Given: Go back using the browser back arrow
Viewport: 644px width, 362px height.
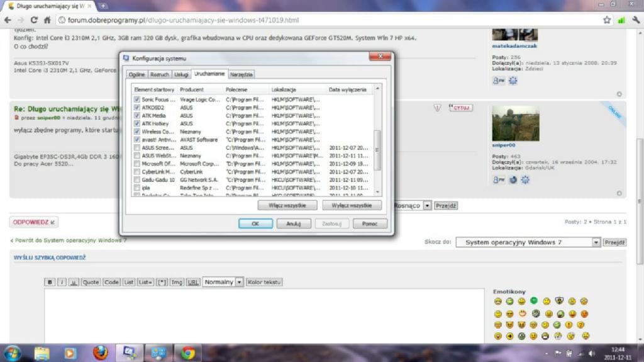Looking at the screenshot, I should click(x=8, y=20).
